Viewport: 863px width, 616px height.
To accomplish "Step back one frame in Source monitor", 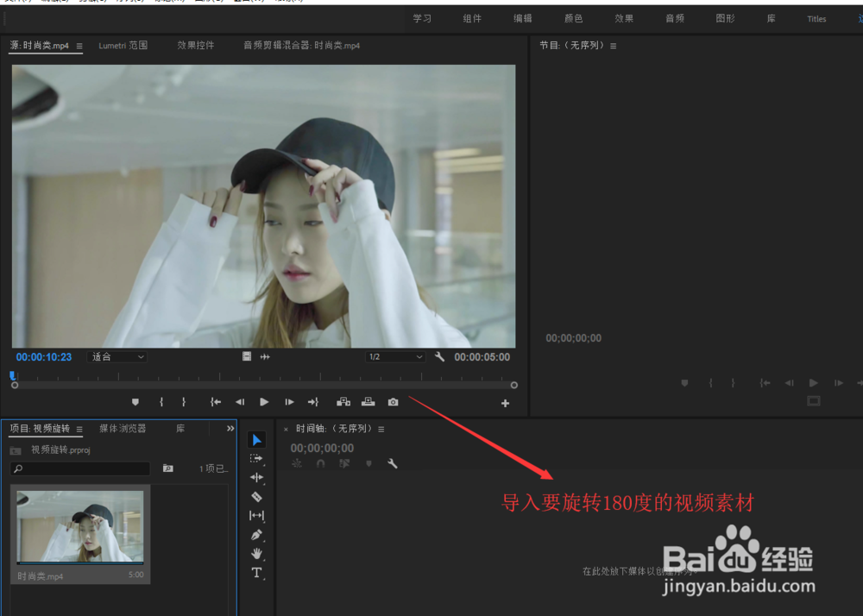I will (240, 402).
